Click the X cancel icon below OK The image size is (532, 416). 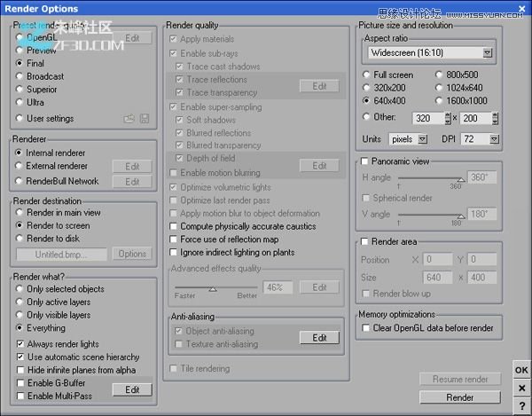coord(522,388)
